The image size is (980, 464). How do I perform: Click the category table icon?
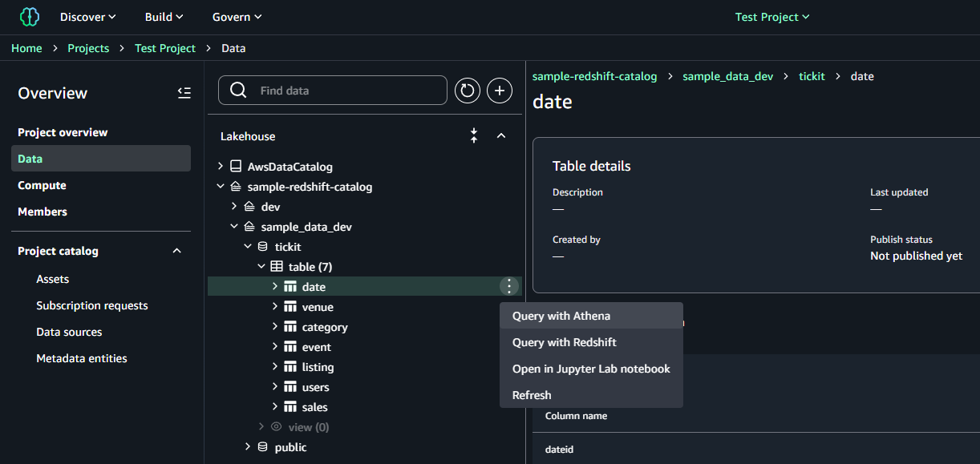[x=290, y=327]
